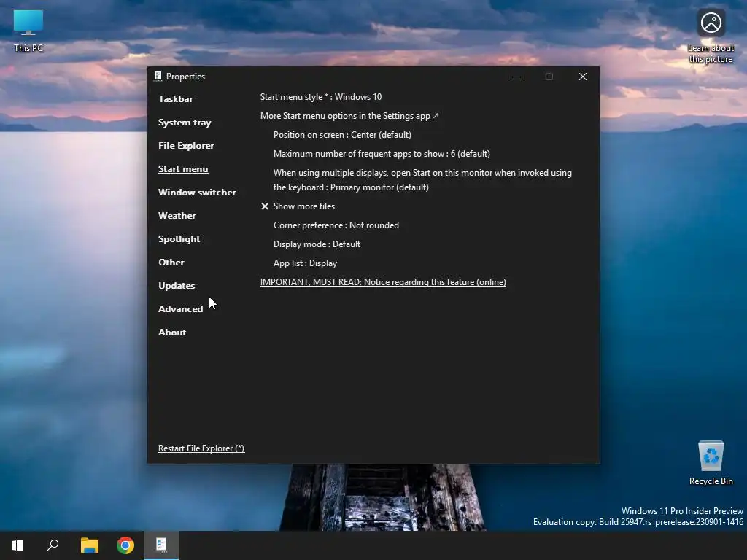Open taskbar Search magnifier
Viewport: 747px width, 560px height.
(x=53, y=545)
